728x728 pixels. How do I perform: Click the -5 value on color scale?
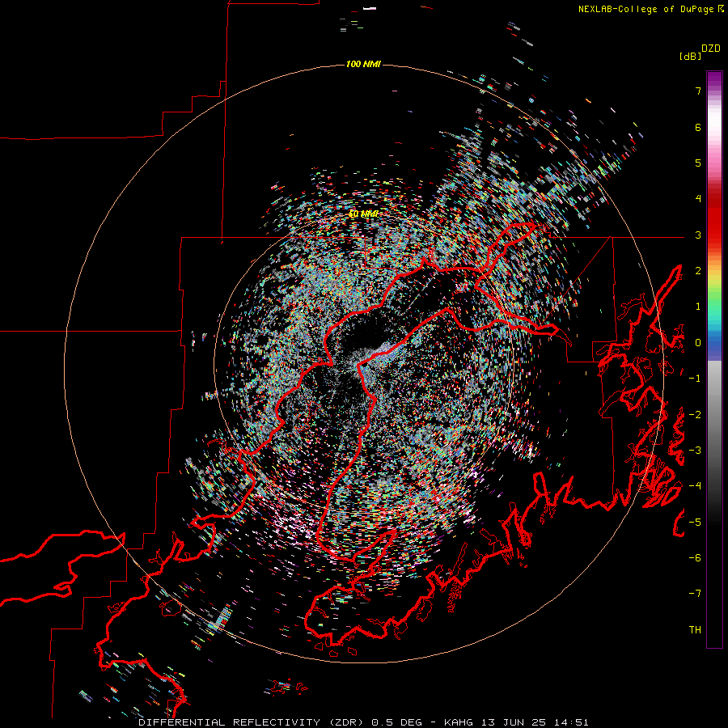pos(695,523)
